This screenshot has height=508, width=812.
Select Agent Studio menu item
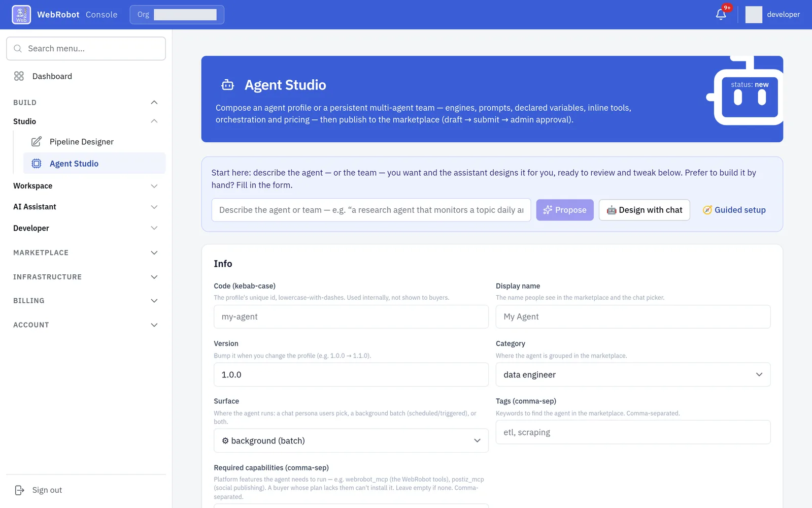[94, 164]
